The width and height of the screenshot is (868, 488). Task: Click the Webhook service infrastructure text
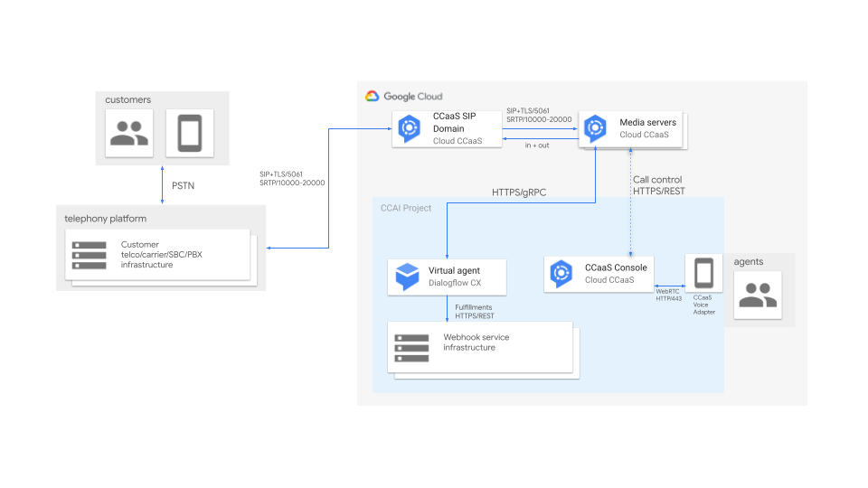point(476,343)
